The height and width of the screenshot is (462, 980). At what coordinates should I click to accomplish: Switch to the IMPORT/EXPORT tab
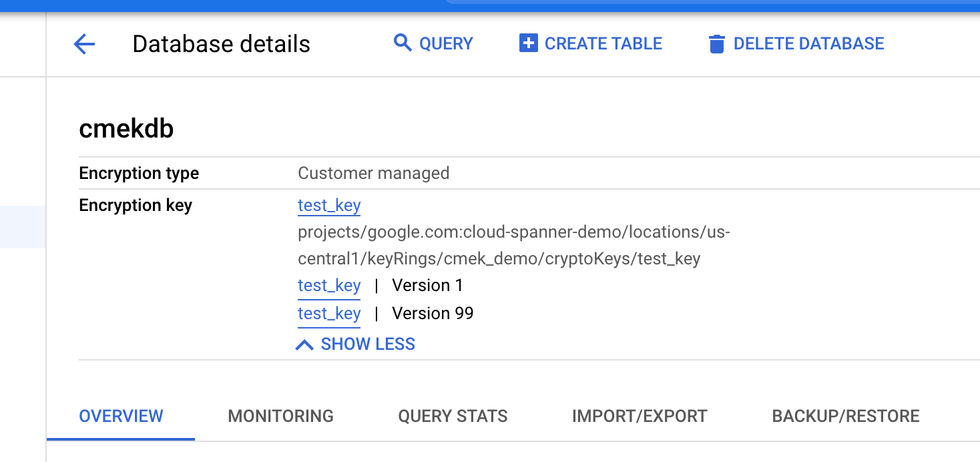coord(639,416)
